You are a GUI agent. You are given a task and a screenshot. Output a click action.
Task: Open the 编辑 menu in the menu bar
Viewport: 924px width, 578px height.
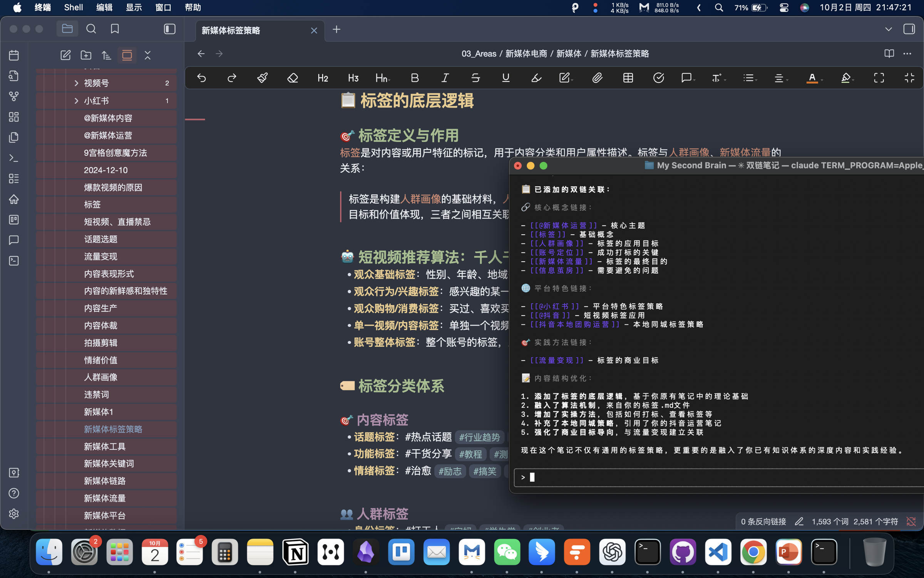pyautogui.click(x=104, y=7)
